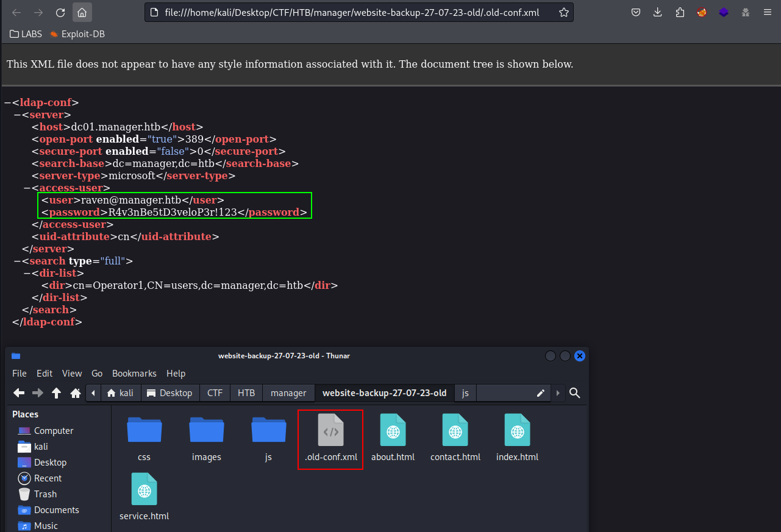Select website-backup-27-07-23-old path button
This screenshot has height=532, width=781.
(x=384, y=393)
